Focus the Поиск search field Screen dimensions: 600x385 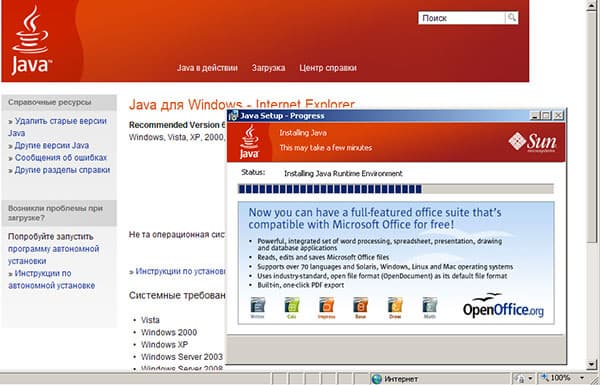click(462, 18)
